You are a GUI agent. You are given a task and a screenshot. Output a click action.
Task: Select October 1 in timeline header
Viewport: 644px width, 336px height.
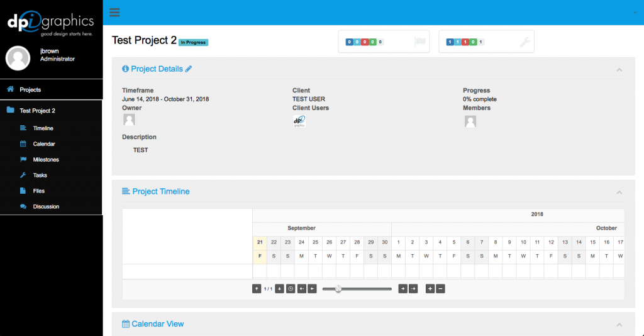[398, 242]
